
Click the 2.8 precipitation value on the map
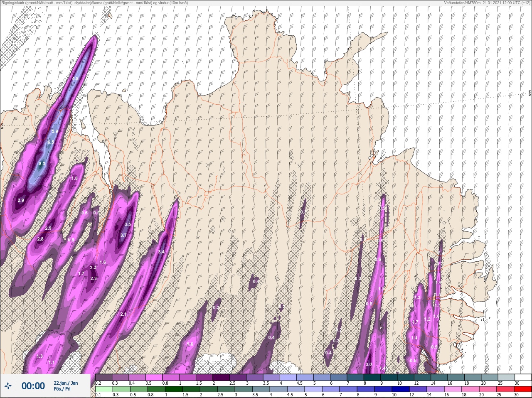[x=40, y=239]
